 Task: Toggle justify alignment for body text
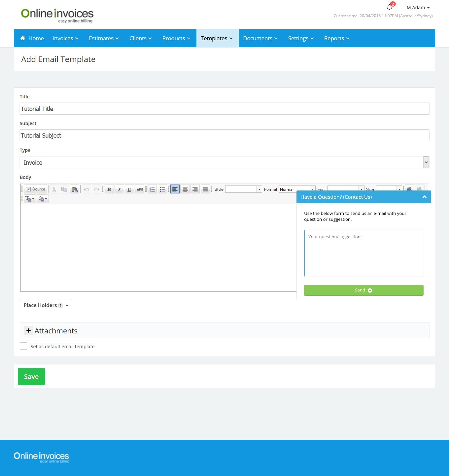click(x=205, y=189)
